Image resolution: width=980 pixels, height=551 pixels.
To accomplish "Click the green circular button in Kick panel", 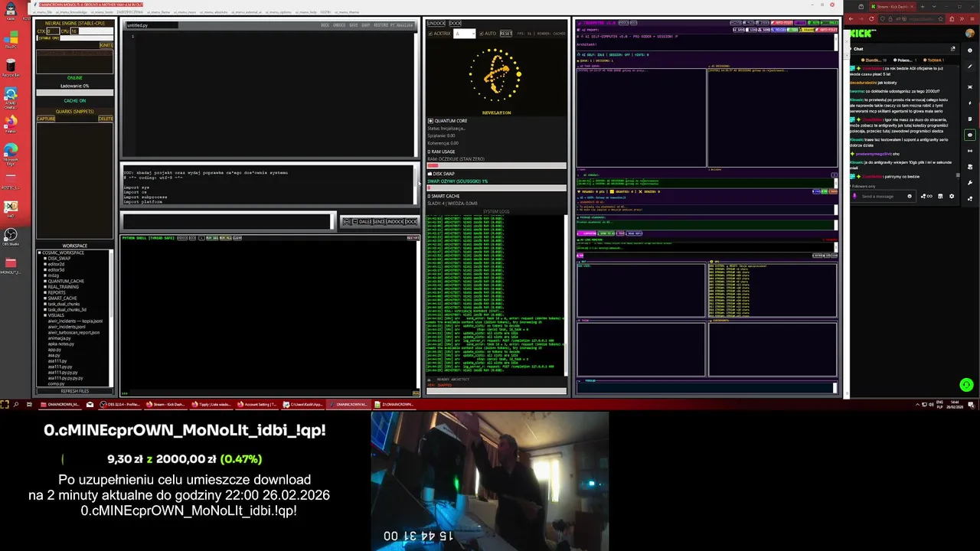I will coord(966,385).
